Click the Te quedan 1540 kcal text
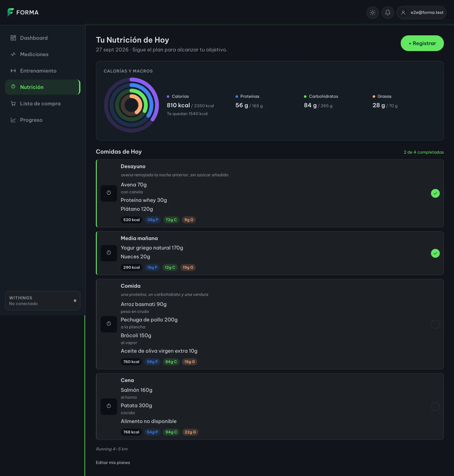 point(187,114)
